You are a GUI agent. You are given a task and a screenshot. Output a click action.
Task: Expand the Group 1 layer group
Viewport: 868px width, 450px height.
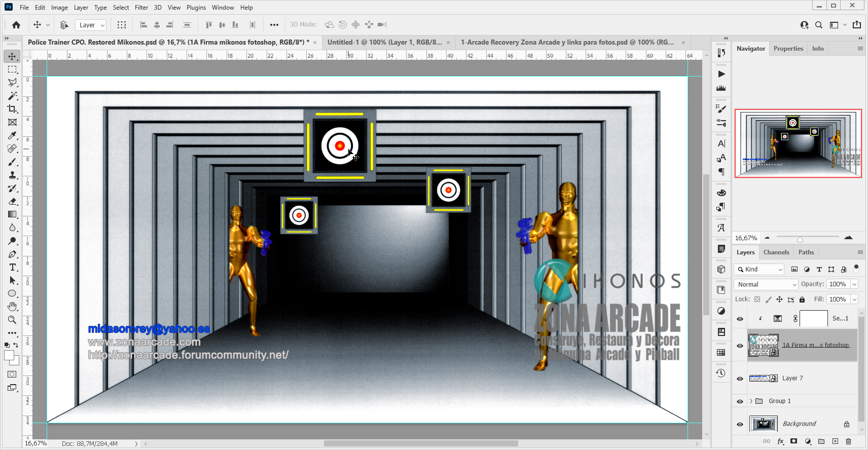coord(751,401)
